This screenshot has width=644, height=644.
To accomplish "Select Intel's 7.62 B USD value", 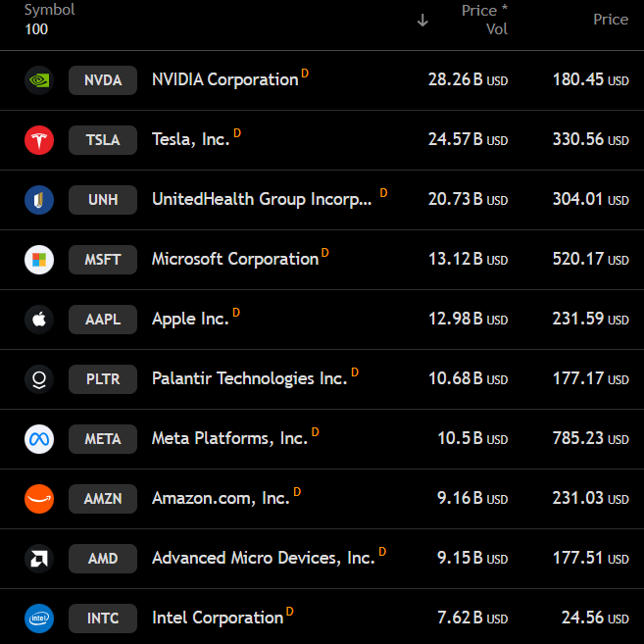I will (472, 618).
